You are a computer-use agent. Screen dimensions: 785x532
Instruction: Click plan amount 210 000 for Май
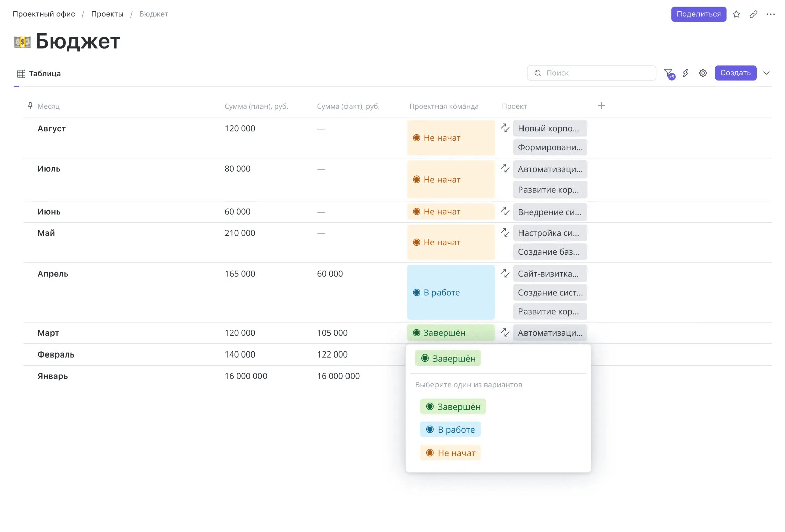[x=240, y=233]
